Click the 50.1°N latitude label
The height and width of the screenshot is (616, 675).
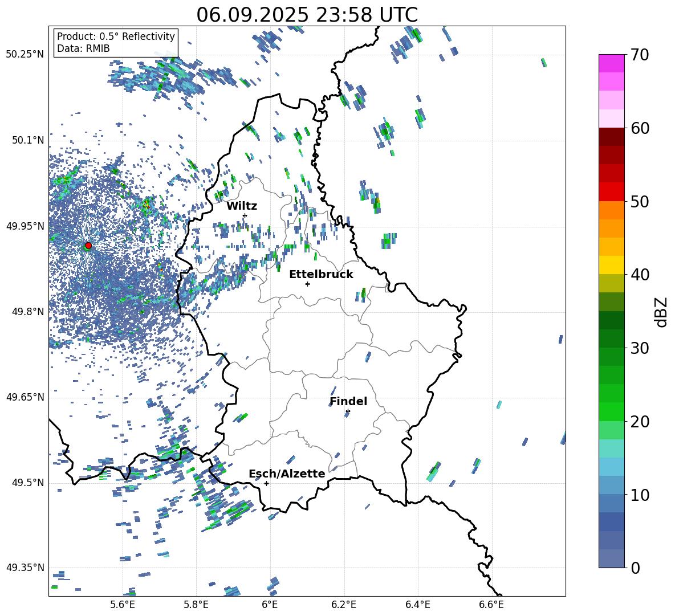pos(28,140)
